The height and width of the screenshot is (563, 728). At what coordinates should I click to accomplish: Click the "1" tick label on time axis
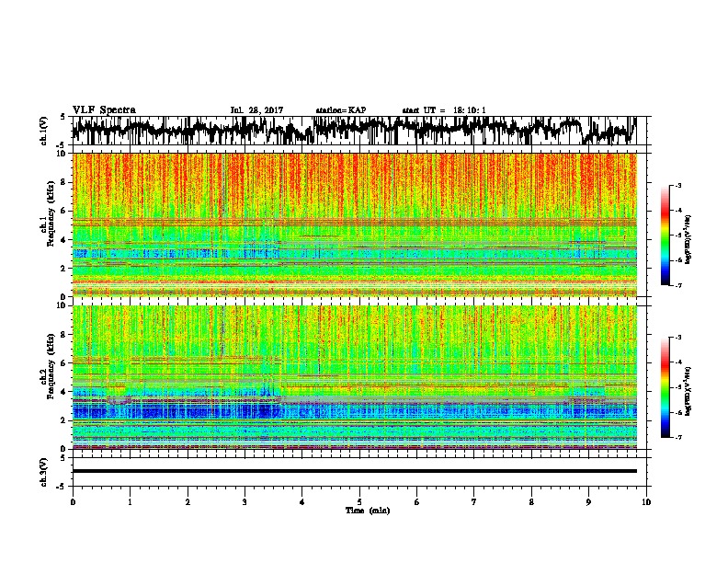click(x=130, y=501)
